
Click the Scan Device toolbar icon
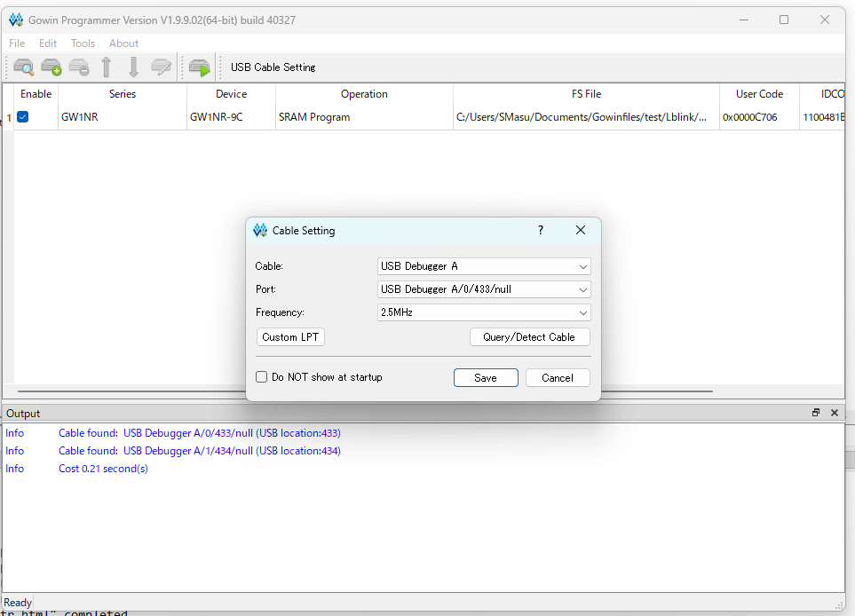point(23,67)
